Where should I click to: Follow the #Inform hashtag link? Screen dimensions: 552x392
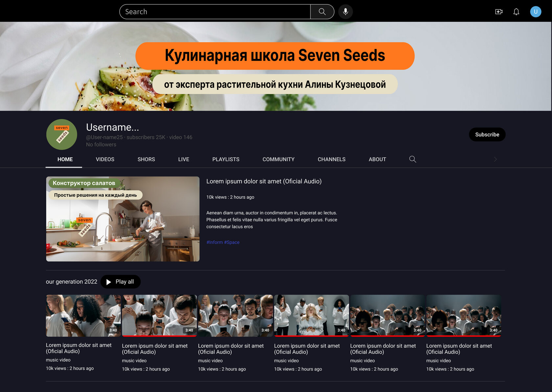[x=215, y=242]
